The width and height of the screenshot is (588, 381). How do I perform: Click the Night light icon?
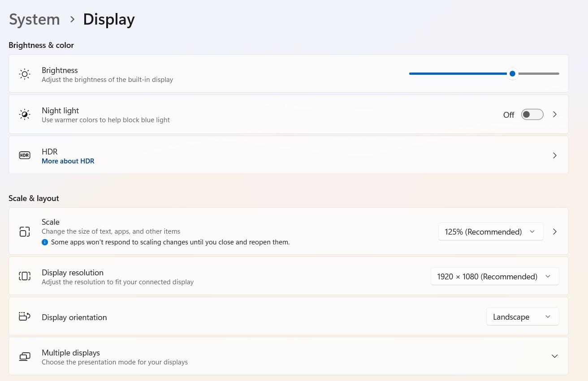pyautogui.click(x=25, y=115)
